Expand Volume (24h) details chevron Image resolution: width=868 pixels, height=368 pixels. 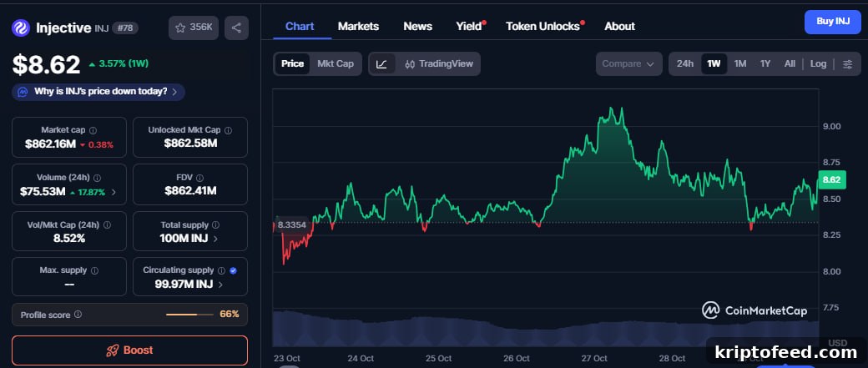[114, 192]
